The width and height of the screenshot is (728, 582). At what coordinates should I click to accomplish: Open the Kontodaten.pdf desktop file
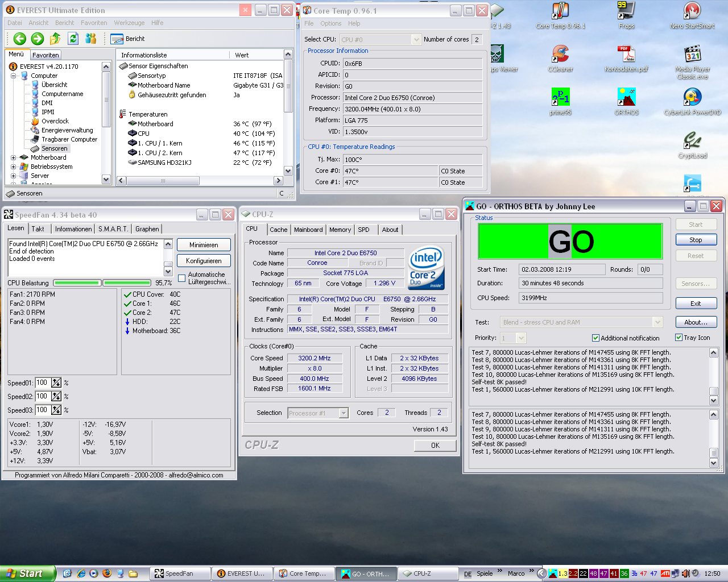click(626, 59)
